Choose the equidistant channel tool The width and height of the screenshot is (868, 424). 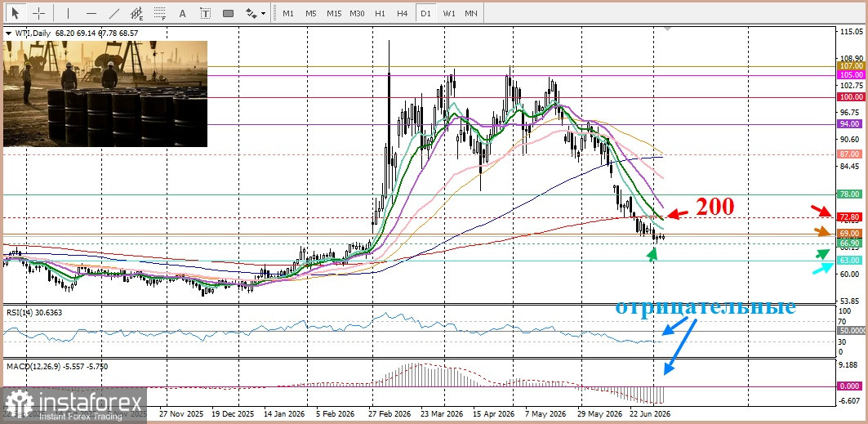[137, 13]
